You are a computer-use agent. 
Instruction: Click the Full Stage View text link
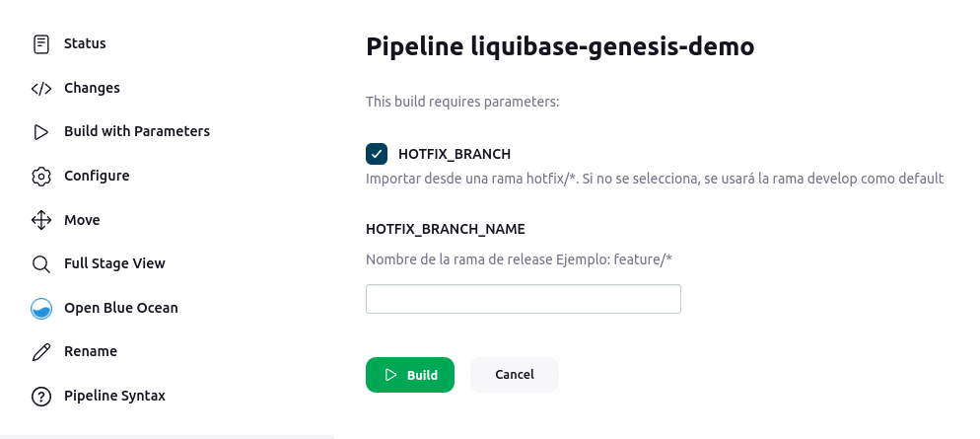pos(115,264)
